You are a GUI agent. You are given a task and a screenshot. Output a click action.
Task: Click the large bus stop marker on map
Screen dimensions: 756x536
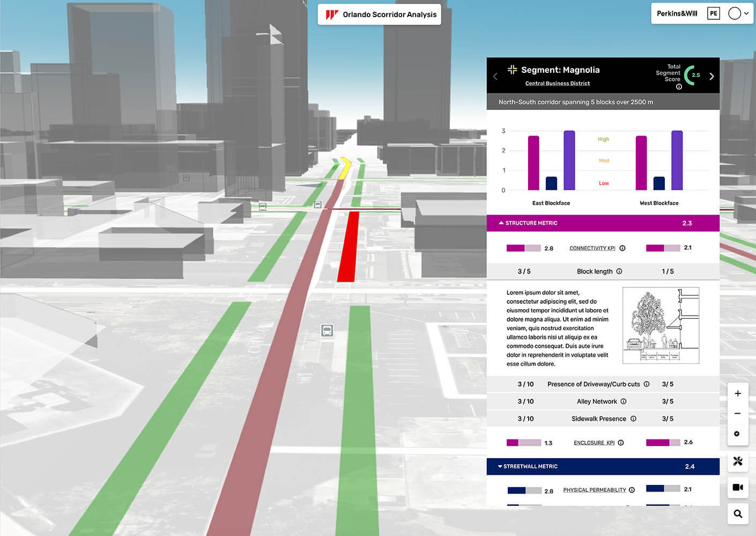point(327,331)
